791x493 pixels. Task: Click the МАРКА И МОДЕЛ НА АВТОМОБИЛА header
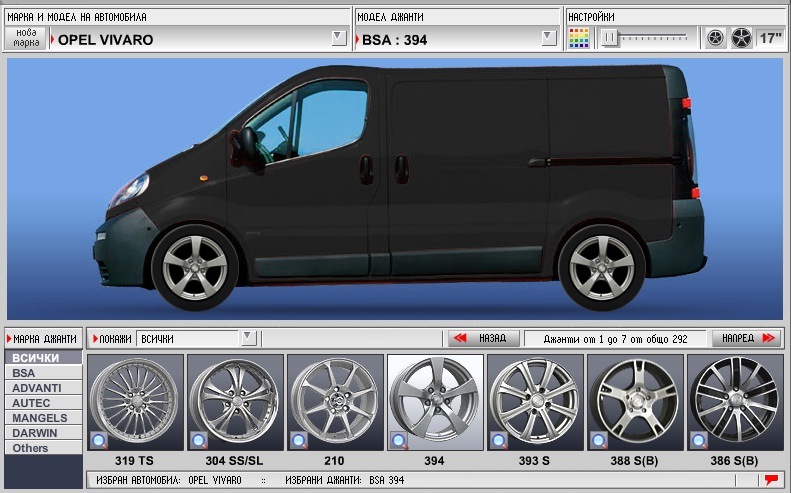[x=77, y=17]
